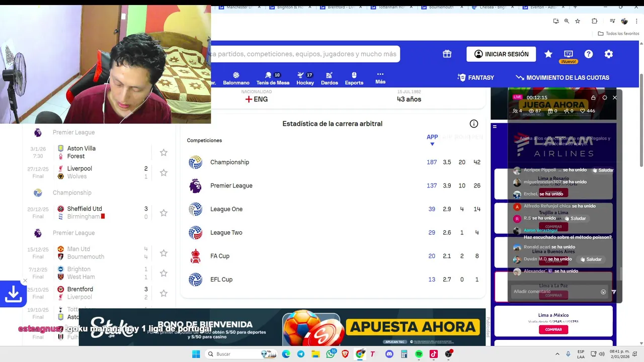The width and height of the screenshot is (644, 362).
Task: Open Discord from the taskbar
Action: [389, 354]
